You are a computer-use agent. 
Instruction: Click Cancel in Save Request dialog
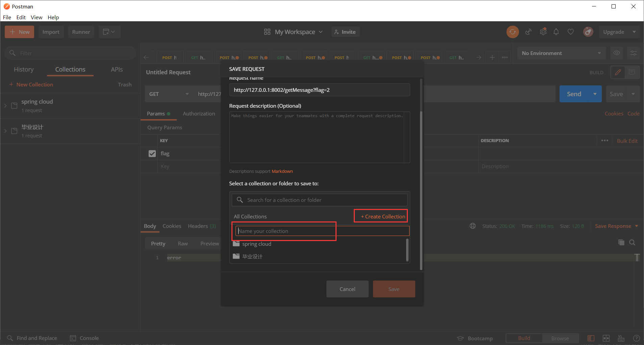click(x=347, y=289)
